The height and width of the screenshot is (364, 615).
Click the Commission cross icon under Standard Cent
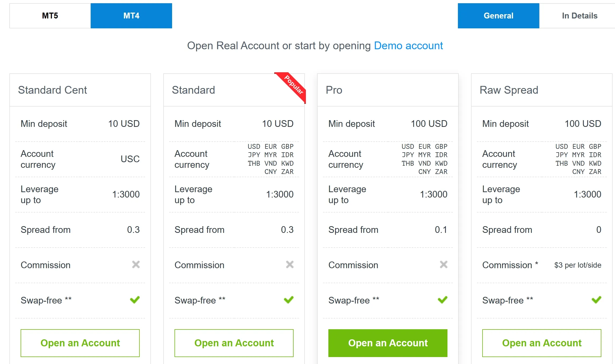[136, 265]
